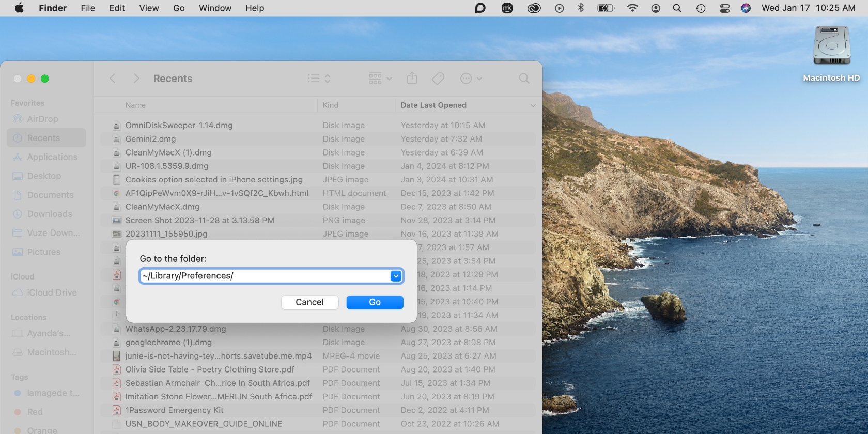Open Control Center in menu bar
868x434 pixels.
click(725, 8)
